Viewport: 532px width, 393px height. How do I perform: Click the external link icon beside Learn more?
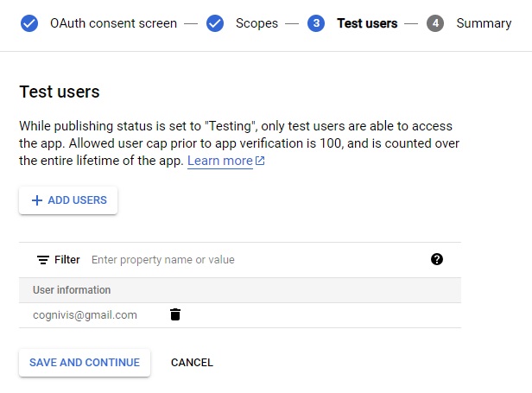[260, 162]
